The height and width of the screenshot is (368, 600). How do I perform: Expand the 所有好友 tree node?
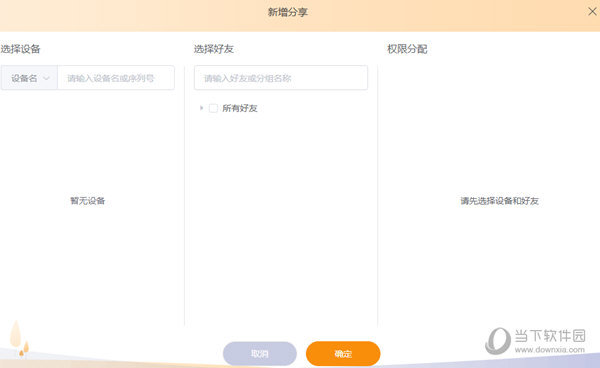pos(201,108)
